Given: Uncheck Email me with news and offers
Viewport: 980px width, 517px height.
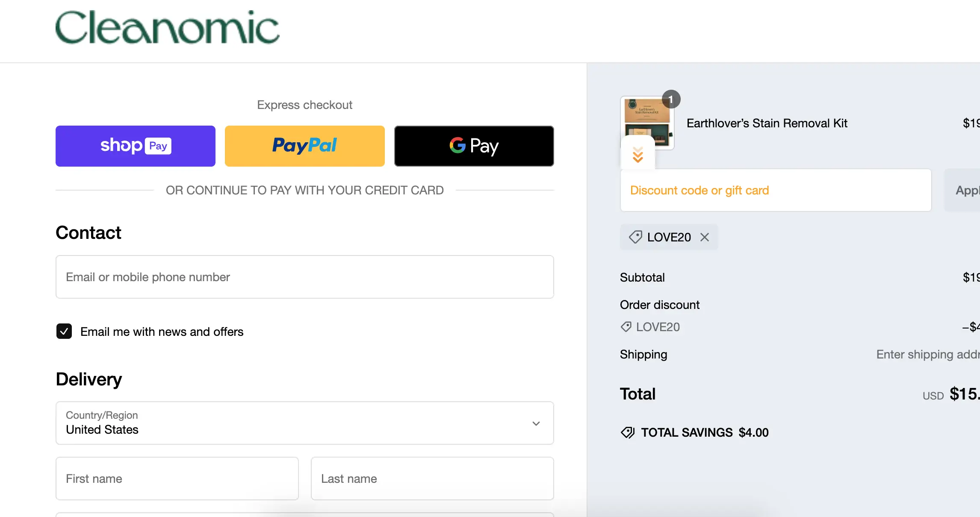Looking at the screenshot, I should tap(64, 331).
